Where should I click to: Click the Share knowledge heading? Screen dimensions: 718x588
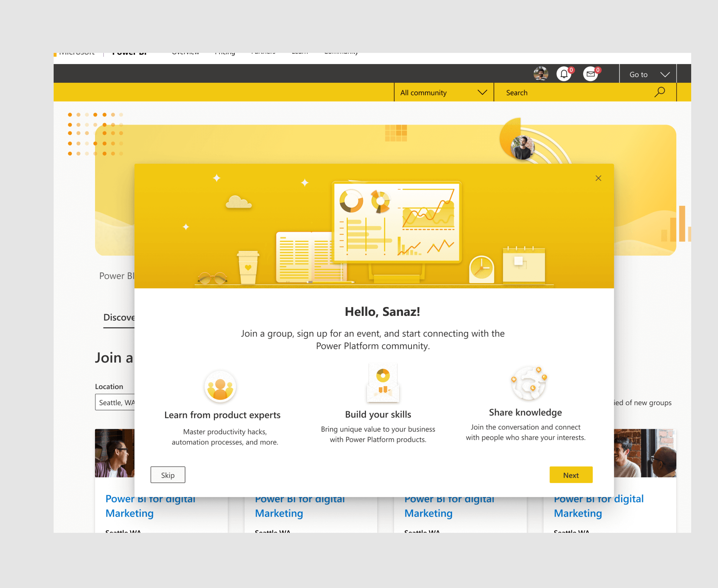525,412
